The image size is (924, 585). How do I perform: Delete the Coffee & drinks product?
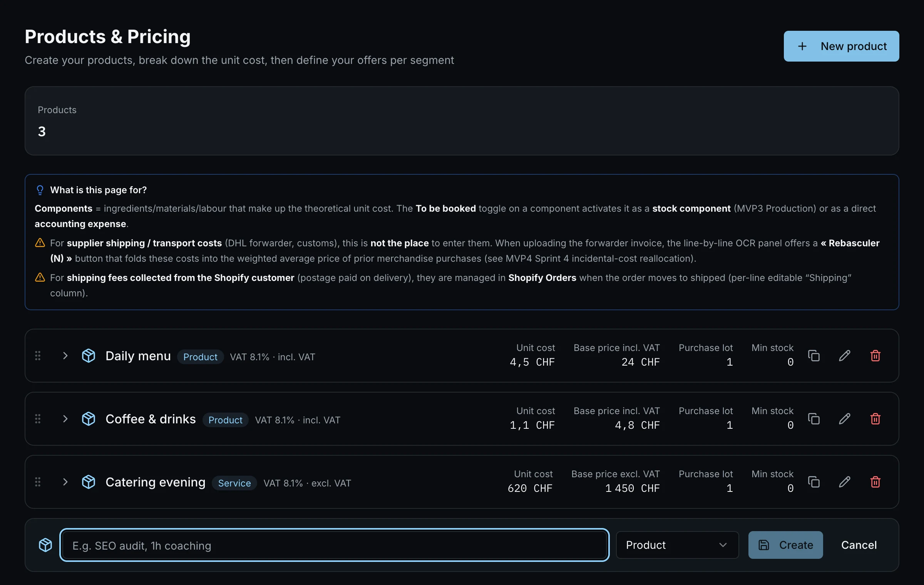[875, 419]
